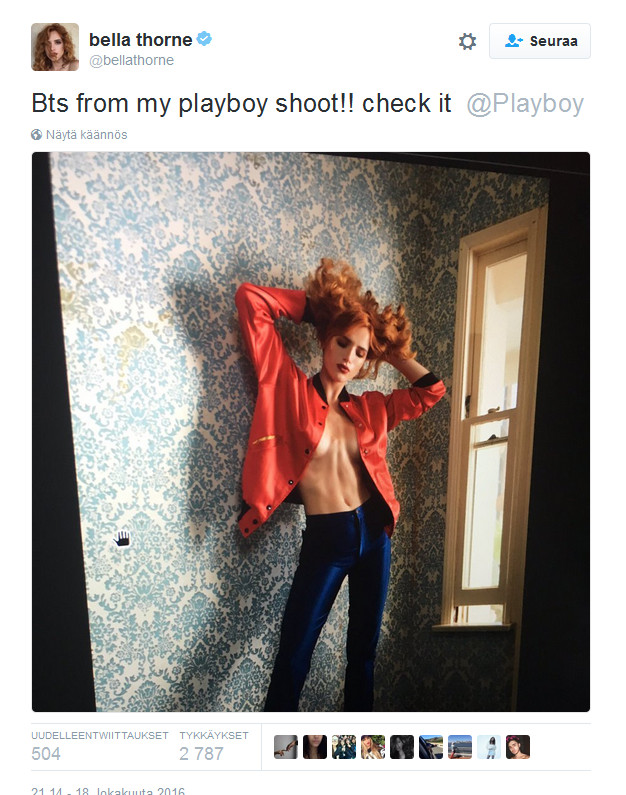Viewport: 626px width, 795px height.
Task: Open the seventh liker's sky-photo avatar
Action: point(460,747)
